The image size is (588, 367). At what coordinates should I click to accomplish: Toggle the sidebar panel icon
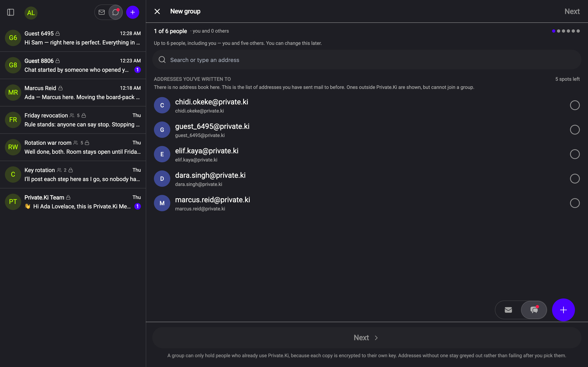click(x=10, y=12)
